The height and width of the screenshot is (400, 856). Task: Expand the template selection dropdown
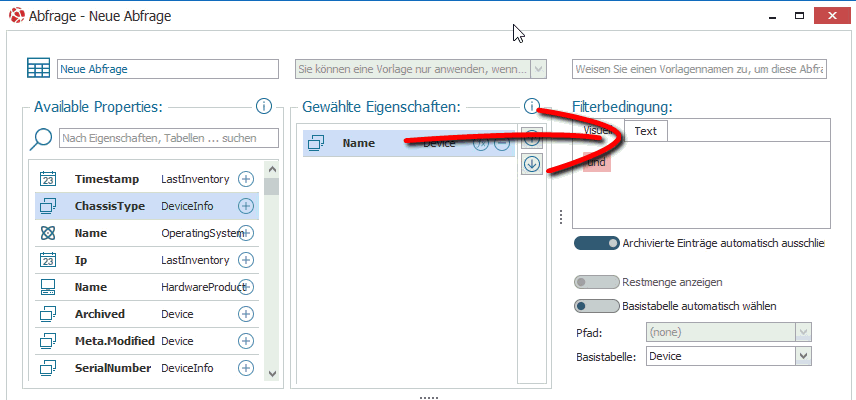pos(539,68)
